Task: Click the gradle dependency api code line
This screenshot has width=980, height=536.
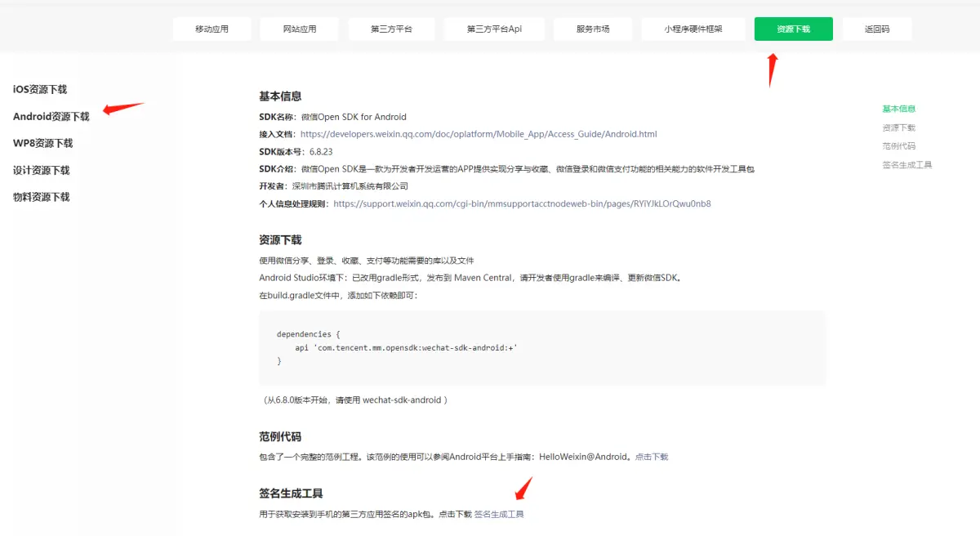Action: pyautogui.click(x=407, y=348)
